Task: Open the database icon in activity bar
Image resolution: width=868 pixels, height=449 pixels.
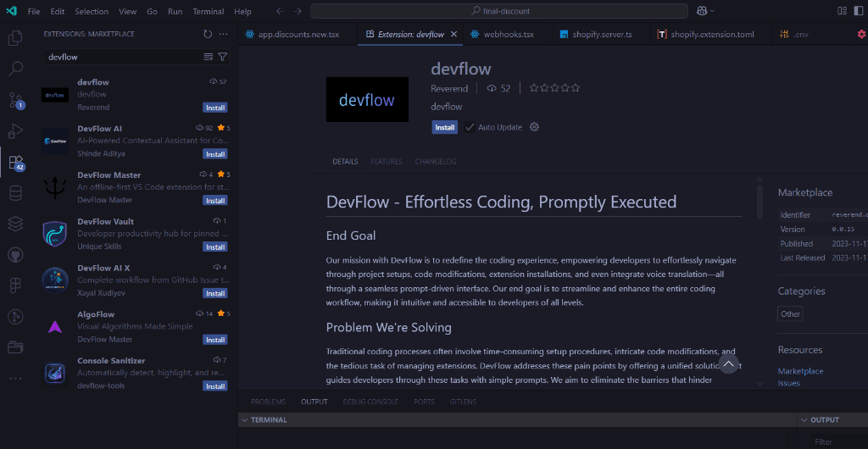Action: point(15,193)
